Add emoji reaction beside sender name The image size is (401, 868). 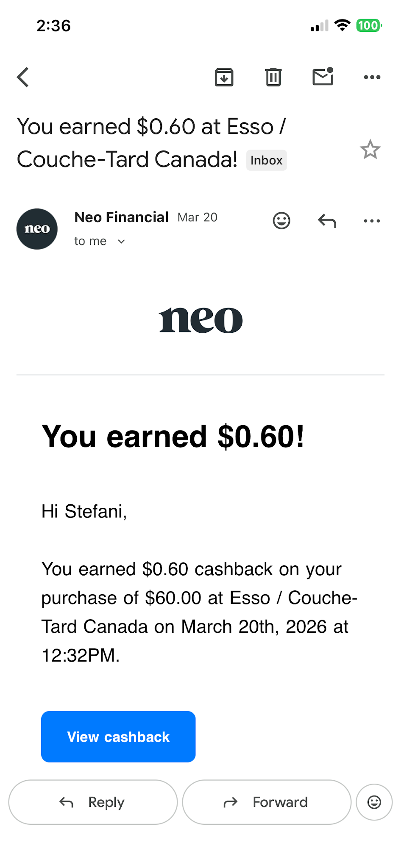coord(281,220)
